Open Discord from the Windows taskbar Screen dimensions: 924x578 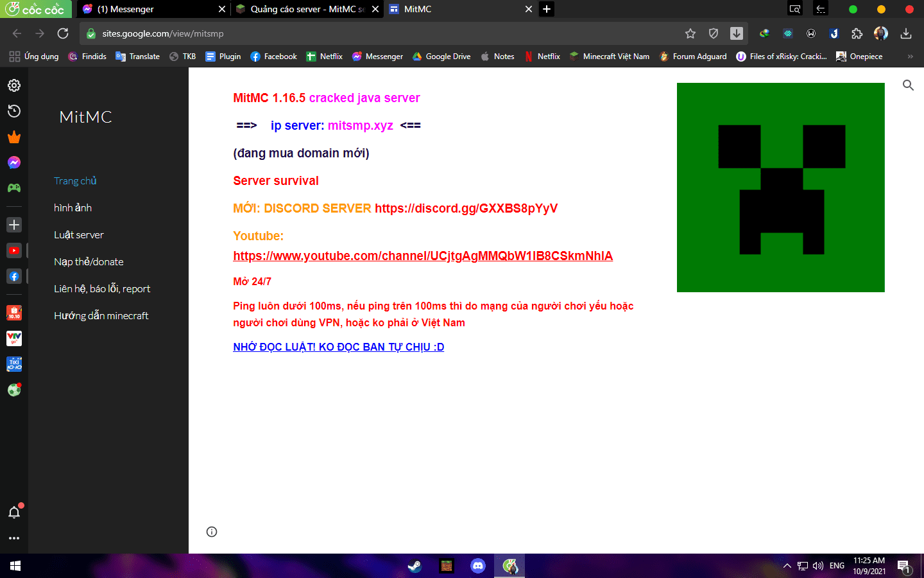pos(477,566)
